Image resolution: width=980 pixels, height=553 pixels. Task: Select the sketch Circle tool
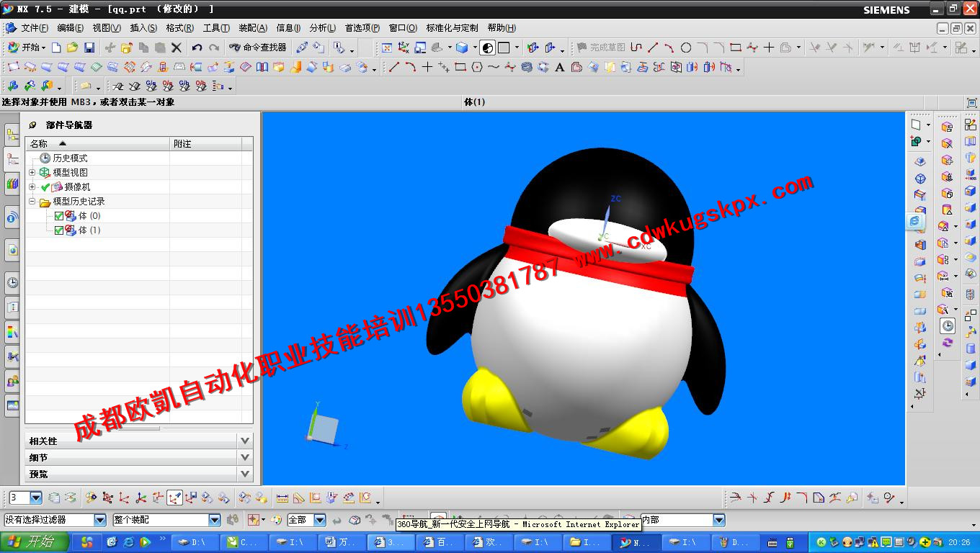tap(686, 48)
